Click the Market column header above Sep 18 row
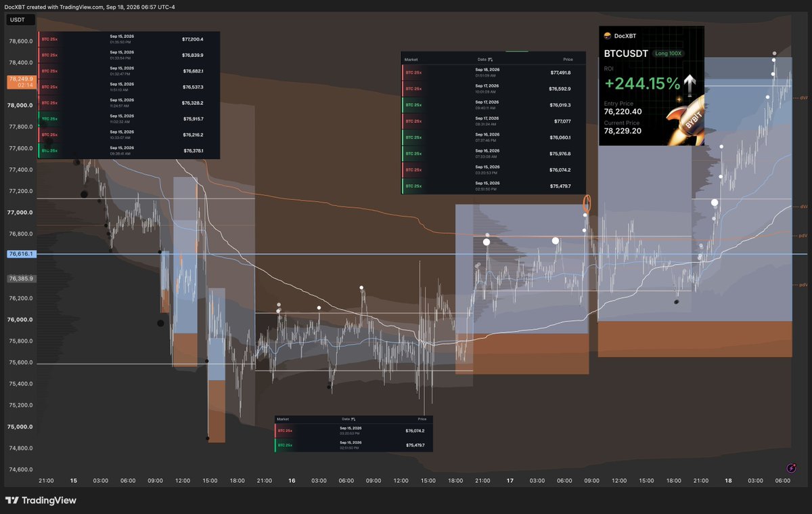Image resolution: width=812 pixels, height=514 pixels. [411, 60]
